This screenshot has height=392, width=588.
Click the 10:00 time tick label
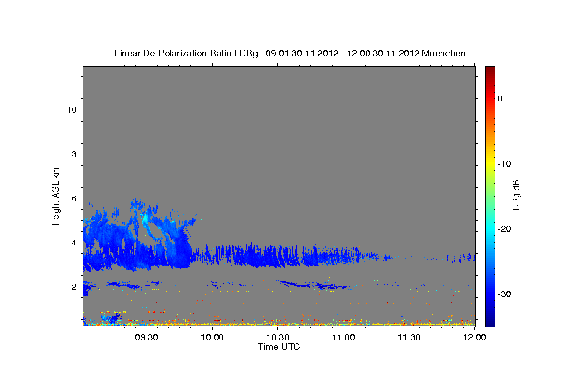click(x=212, y=338)
